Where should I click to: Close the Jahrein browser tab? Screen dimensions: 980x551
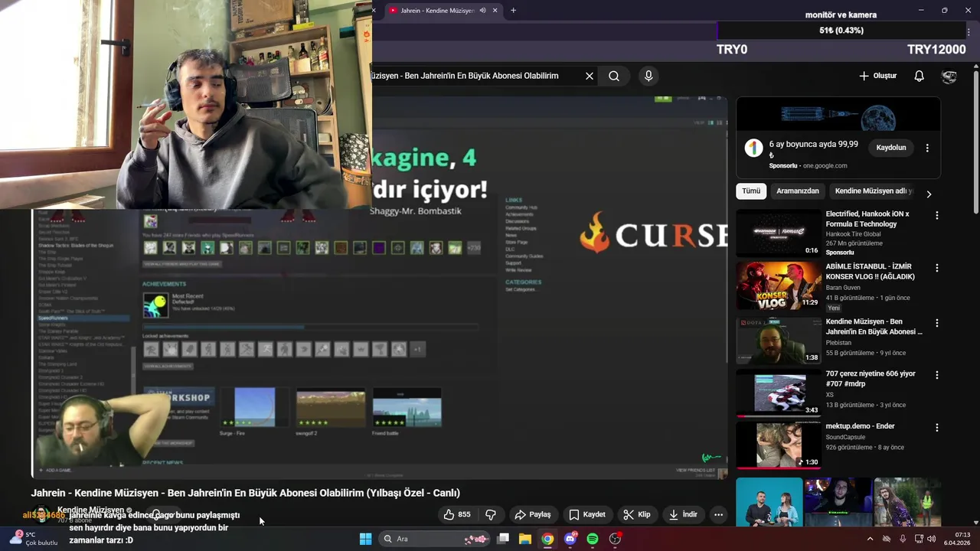[x=495, y=11]
